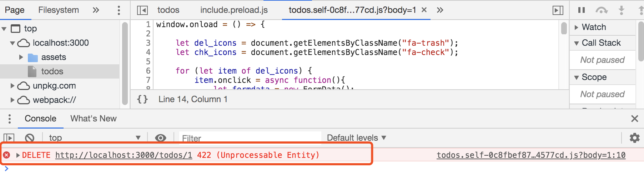The image size is (644, 180).
Task: Pretty print code with curly braces icon
Action: [142, 99]
